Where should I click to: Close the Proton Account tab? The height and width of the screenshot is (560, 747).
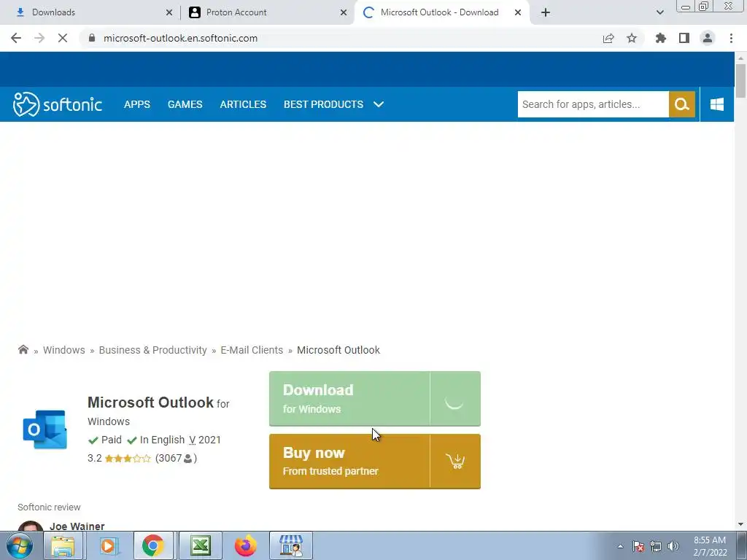[344, 12]
